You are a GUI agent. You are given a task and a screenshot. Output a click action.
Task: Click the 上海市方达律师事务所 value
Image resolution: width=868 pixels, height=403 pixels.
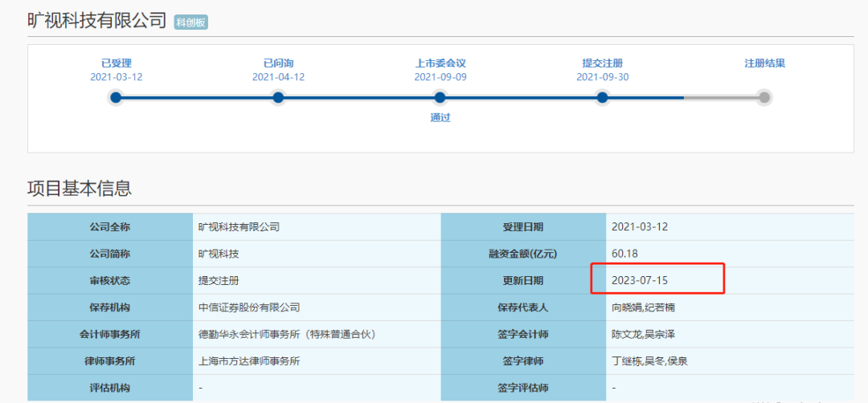pos(249,361)
